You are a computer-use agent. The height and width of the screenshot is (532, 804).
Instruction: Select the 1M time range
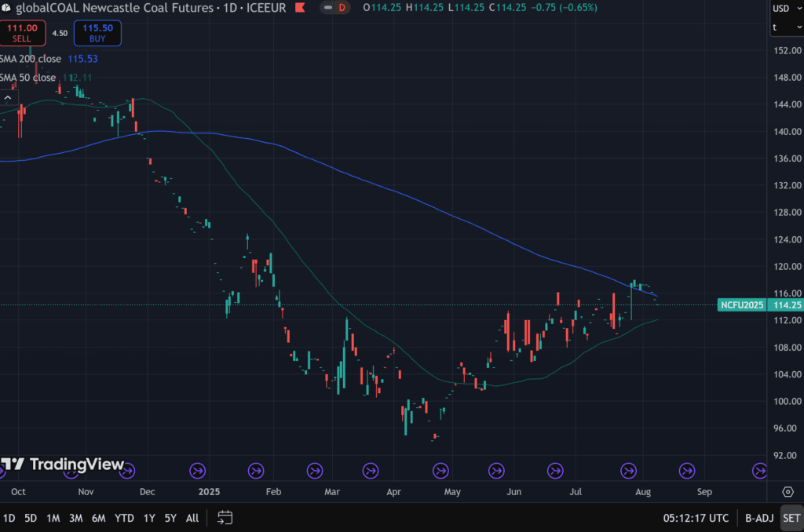pyautogui.click(x=53, y=518)
